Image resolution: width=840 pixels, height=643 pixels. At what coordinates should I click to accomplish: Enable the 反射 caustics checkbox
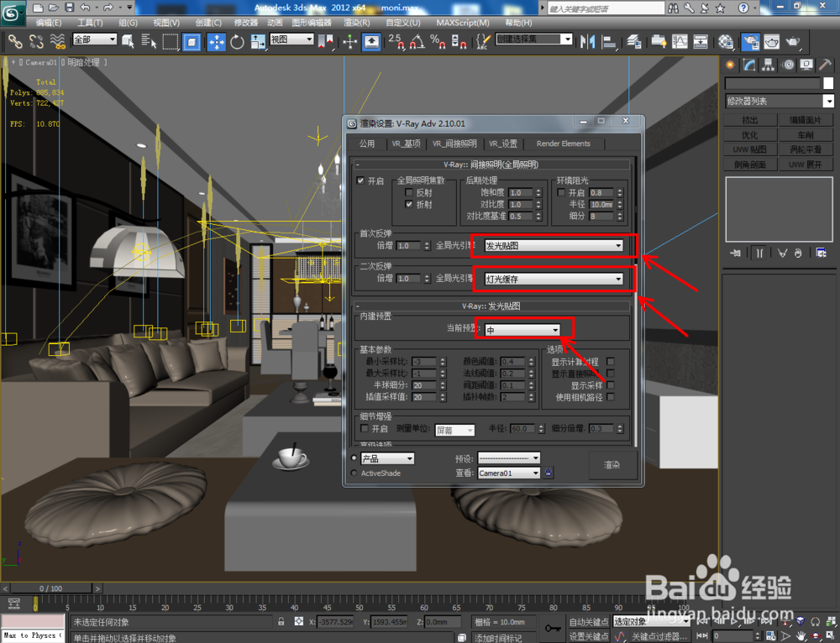[409, 193]
